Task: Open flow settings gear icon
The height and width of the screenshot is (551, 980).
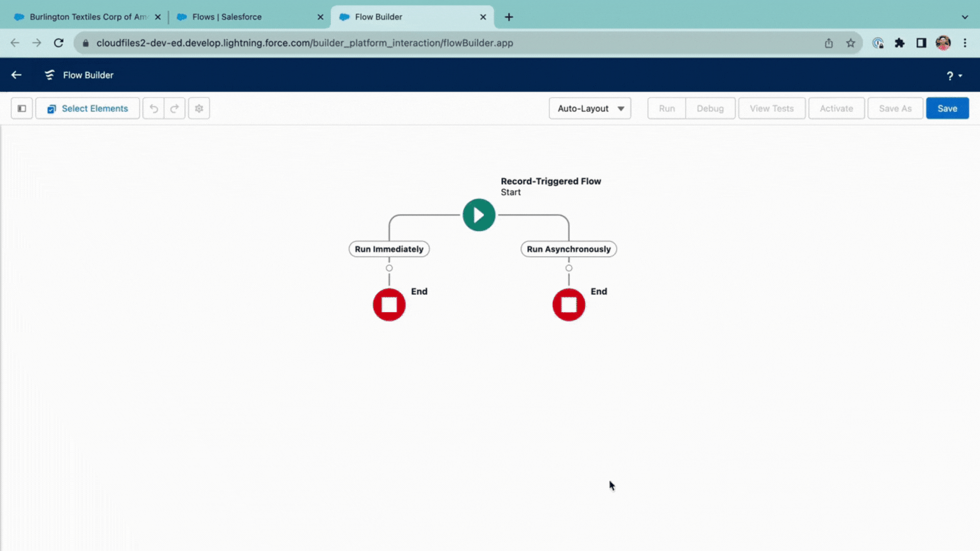Action: tap(199, 108)
